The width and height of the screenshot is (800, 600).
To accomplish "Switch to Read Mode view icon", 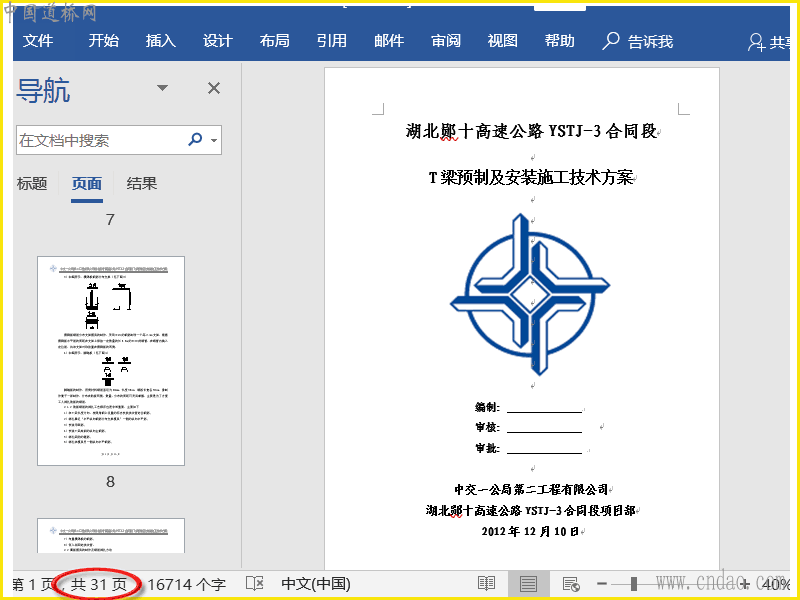I will click(486, 584).
